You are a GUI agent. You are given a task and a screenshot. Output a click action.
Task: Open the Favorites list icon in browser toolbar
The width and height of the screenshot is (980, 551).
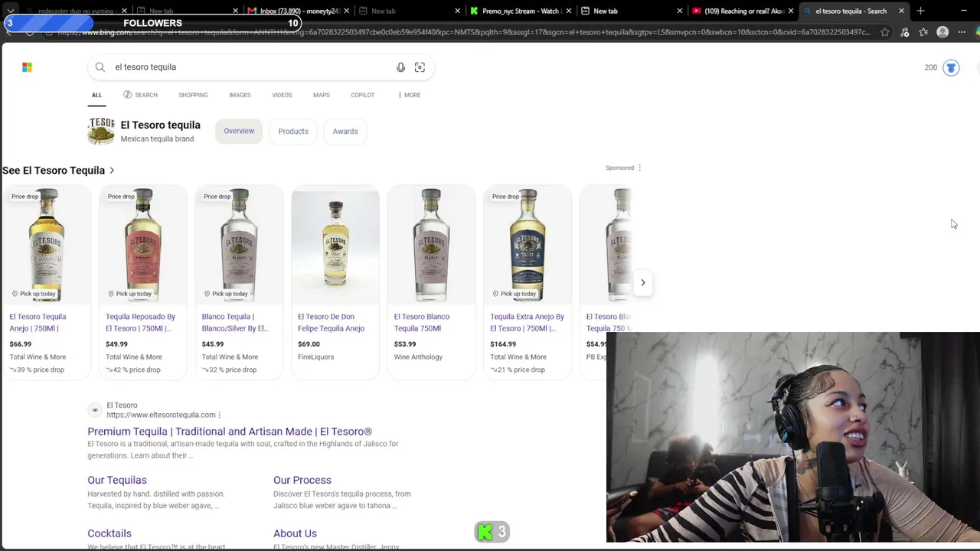(x=923, y=32)
